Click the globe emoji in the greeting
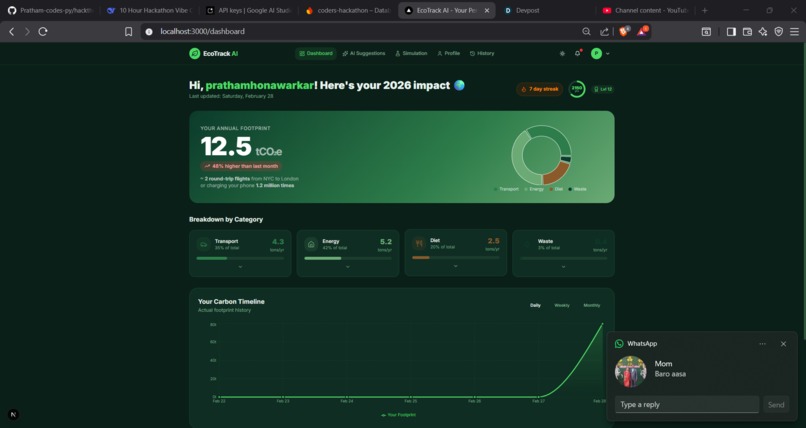This screenshot has width=806, height=428. tap(459, 85)
